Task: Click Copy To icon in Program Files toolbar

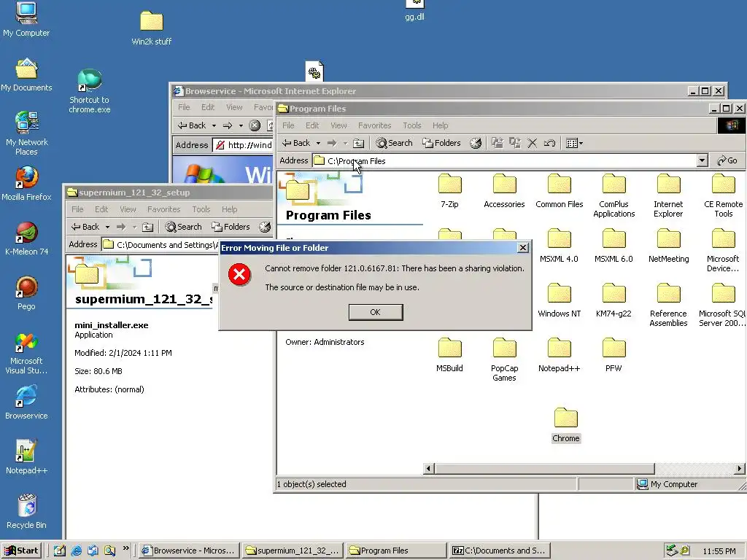Action: coord(515,143)
